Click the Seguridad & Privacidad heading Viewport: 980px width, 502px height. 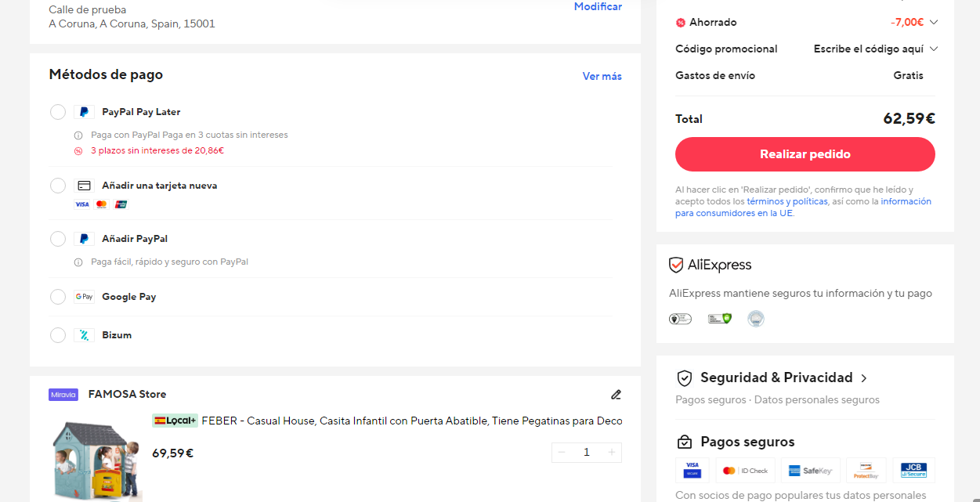coord(776,378)
